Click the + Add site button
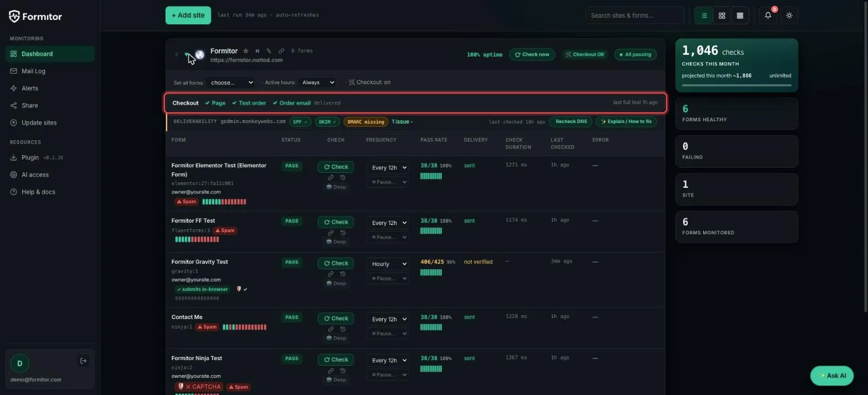The height and width of the screenshot is (395, 868). click(x=188, y=16)
